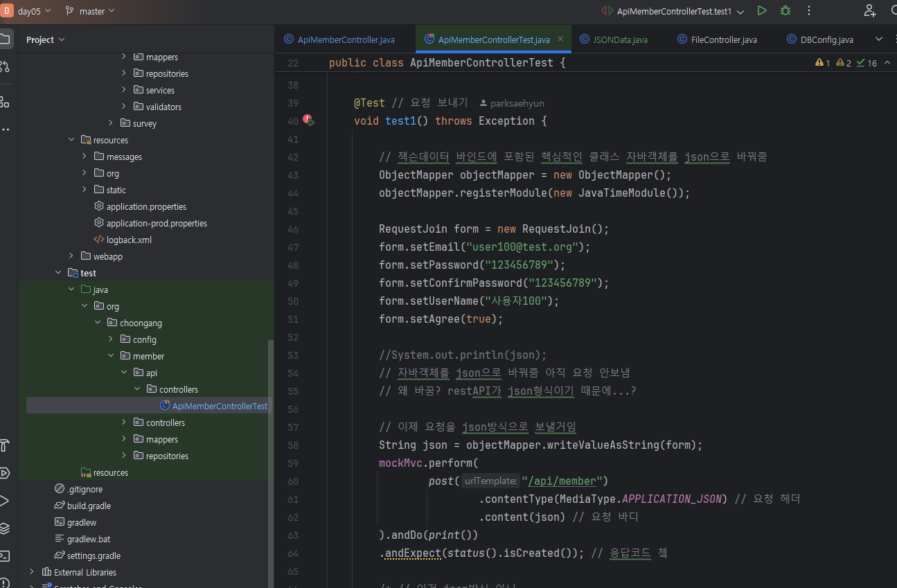The height and width of the screenshot is (588, 897).
Task: Click the git branch icon beside master
Action: tap(69, 11)
